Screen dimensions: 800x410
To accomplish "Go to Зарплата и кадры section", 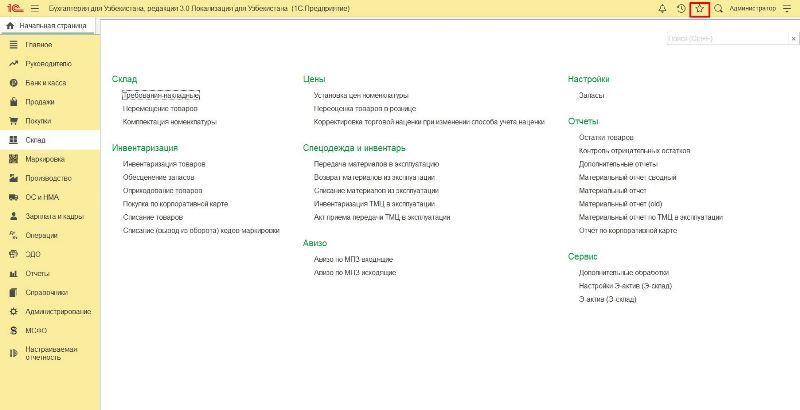I will click(x=54, y=216).
